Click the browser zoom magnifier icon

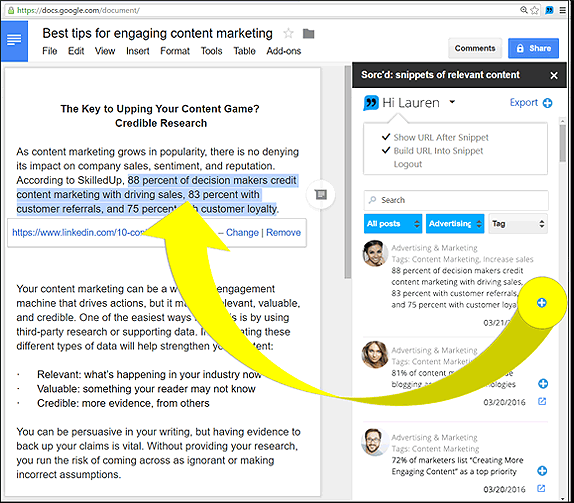tap(524, 10)
